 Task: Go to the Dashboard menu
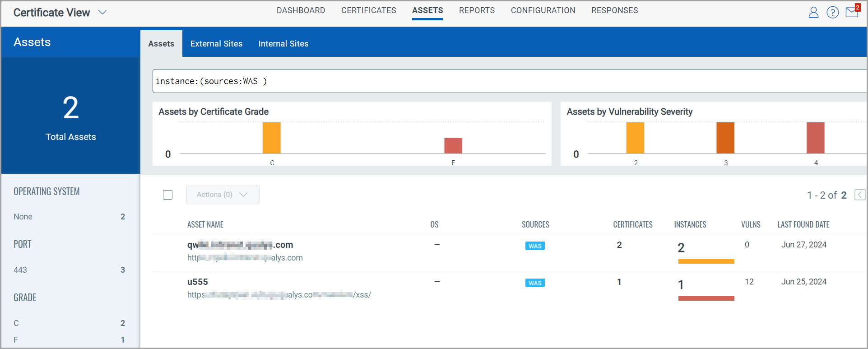[301, 10]
